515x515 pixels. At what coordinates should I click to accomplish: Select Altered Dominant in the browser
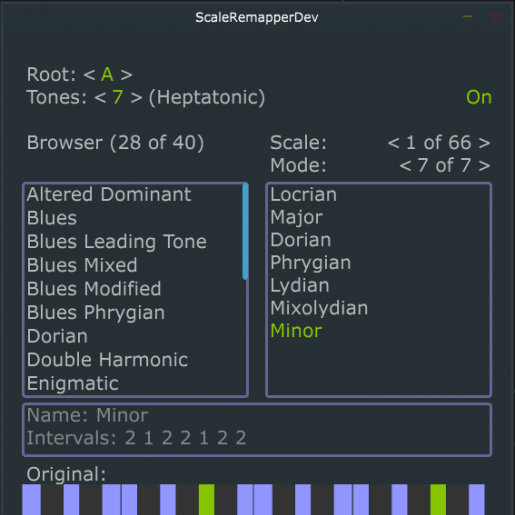click(x=109, y=194)
